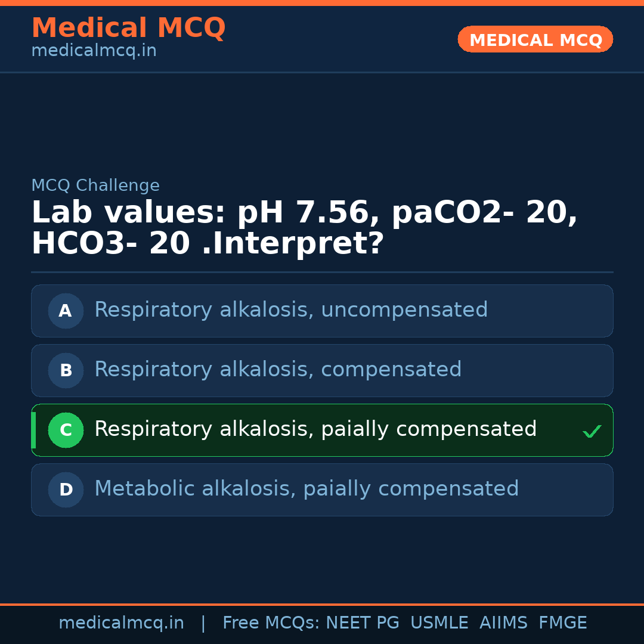Screen dimensions: 644x644
Task: Visit medicalmcq.in link under the title
Action: pyautogui.click(x=94, y=51)
